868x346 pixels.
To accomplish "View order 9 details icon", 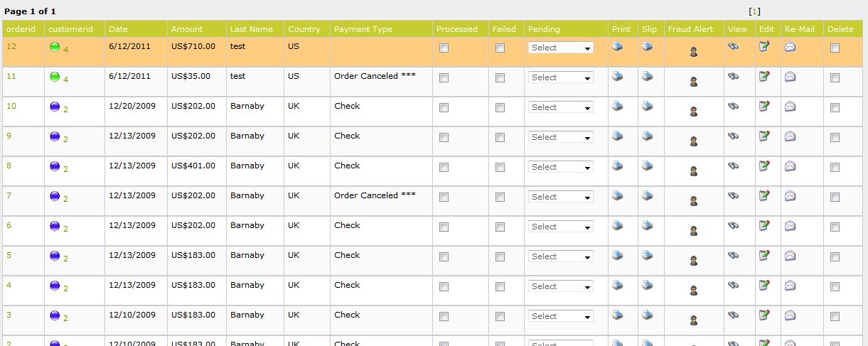I will coord(733,136).
